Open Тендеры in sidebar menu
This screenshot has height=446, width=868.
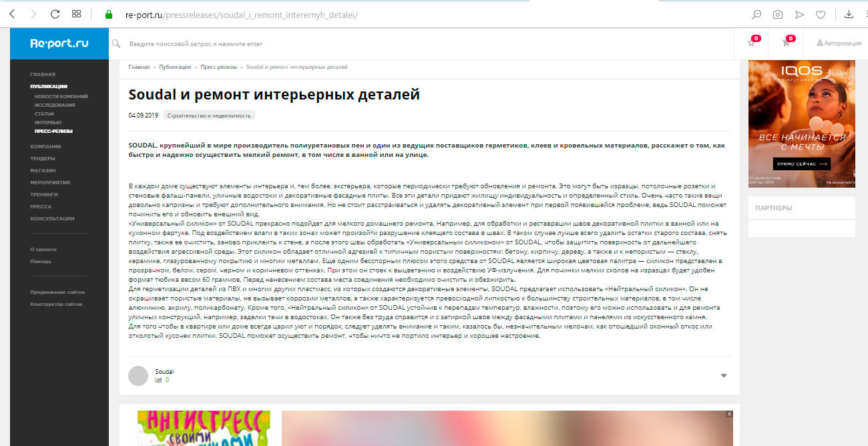43,158
